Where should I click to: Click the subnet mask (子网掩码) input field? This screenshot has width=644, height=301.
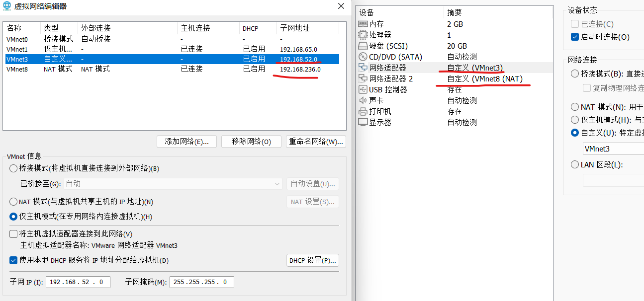click(201, 282)
